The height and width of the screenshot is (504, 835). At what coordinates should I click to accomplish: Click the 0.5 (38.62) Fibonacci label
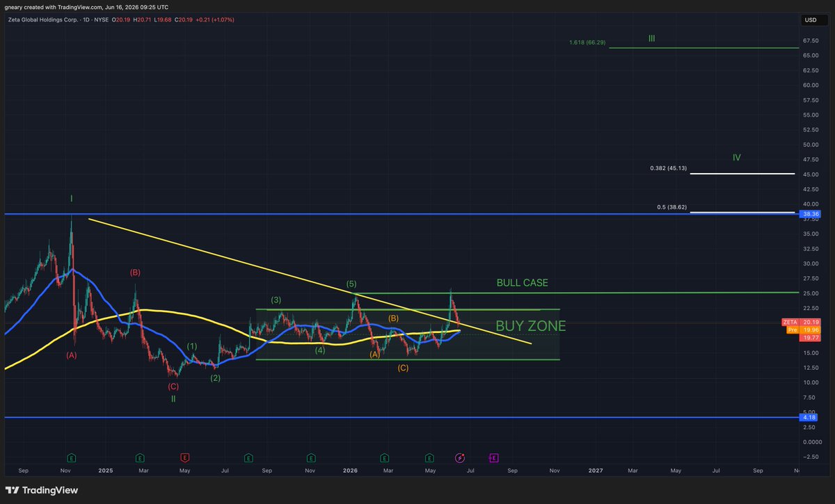[671, 207]
